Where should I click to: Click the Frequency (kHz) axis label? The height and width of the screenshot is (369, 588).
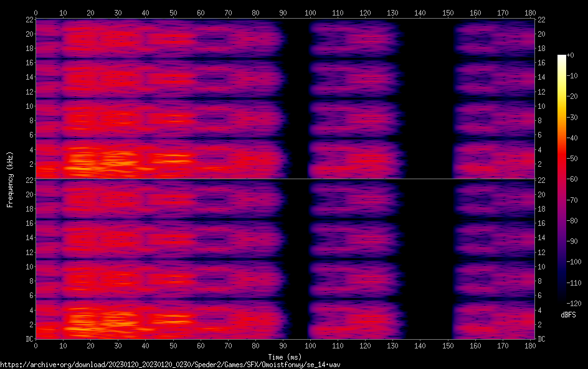pos(10,179)
